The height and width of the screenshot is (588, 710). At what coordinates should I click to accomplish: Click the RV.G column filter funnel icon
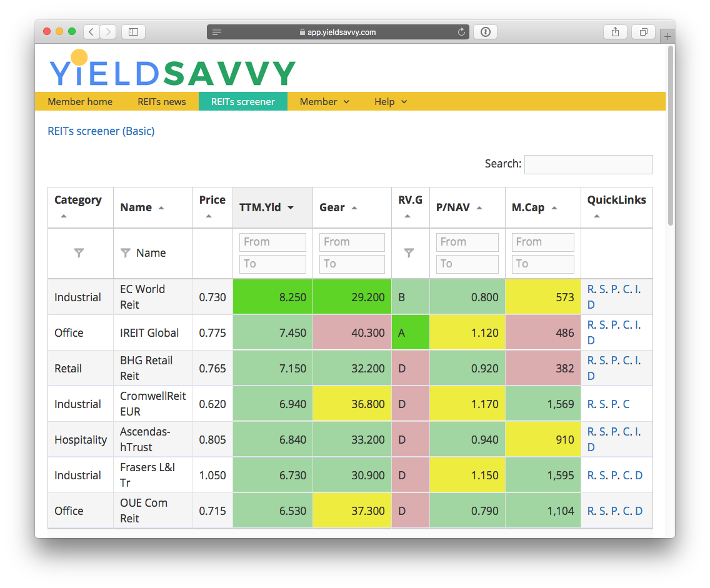pyautogui.click(x=409, y=253)
